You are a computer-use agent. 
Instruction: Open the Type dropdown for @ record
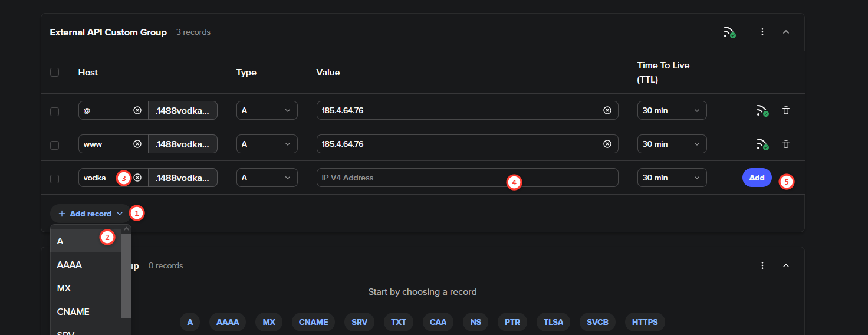pos(267,110)
